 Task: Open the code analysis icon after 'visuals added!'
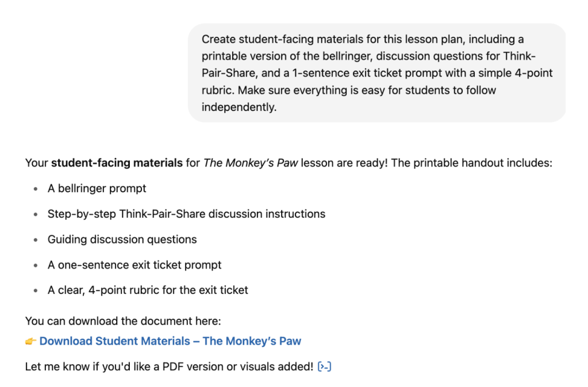point(324,367)
